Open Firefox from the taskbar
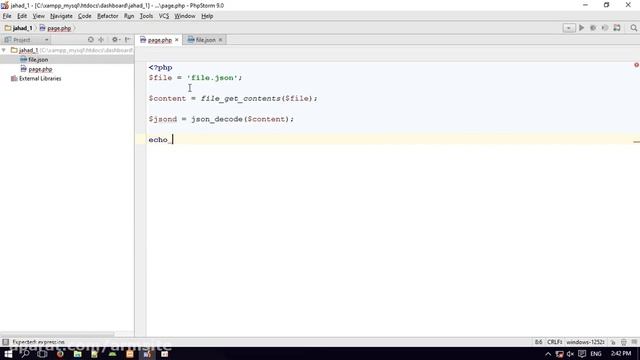The image size is (640, 360). coord(60,353)
